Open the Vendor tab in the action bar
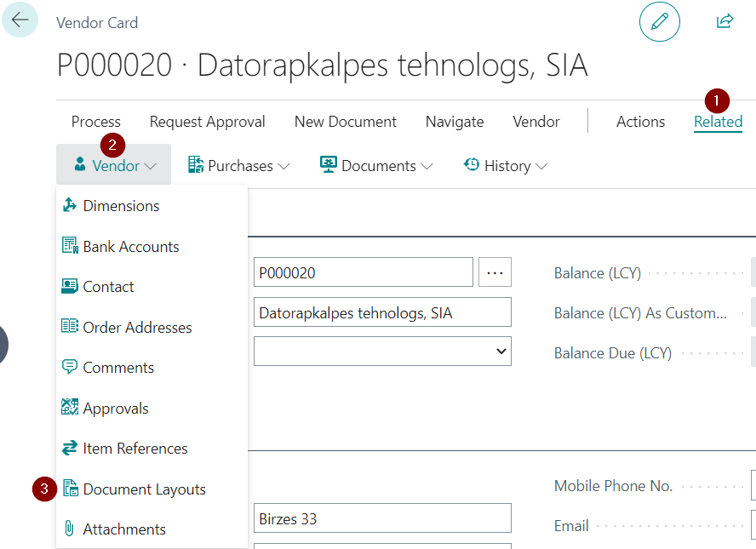 point(536,122)
